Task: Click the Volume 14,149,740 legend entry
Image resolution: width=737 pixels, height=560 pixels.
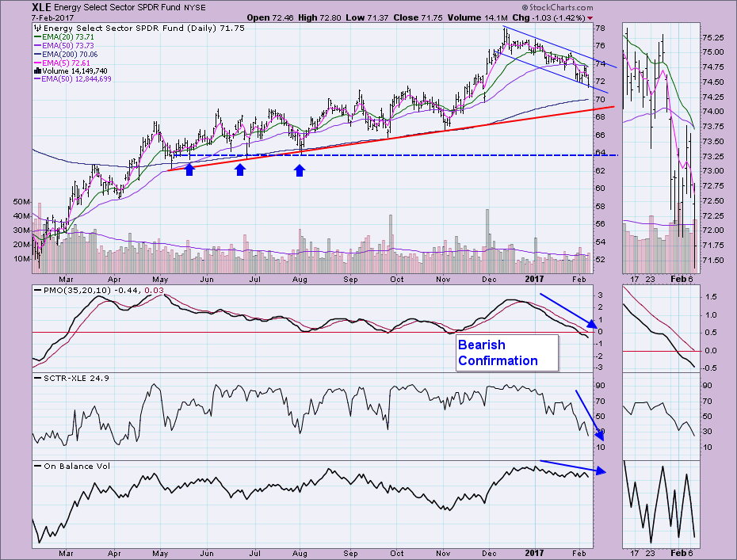Action: (71, 71)
